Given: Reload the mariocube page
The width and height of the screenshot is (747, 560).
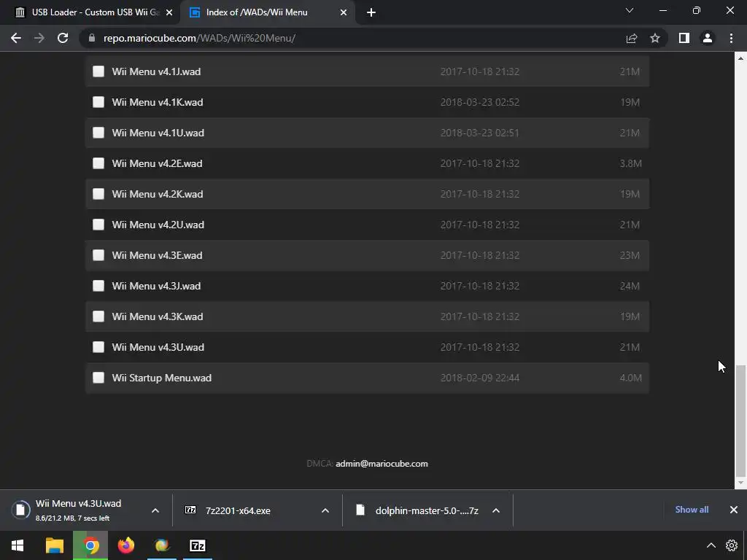Looking at the screenshot, I should (63, 38).
